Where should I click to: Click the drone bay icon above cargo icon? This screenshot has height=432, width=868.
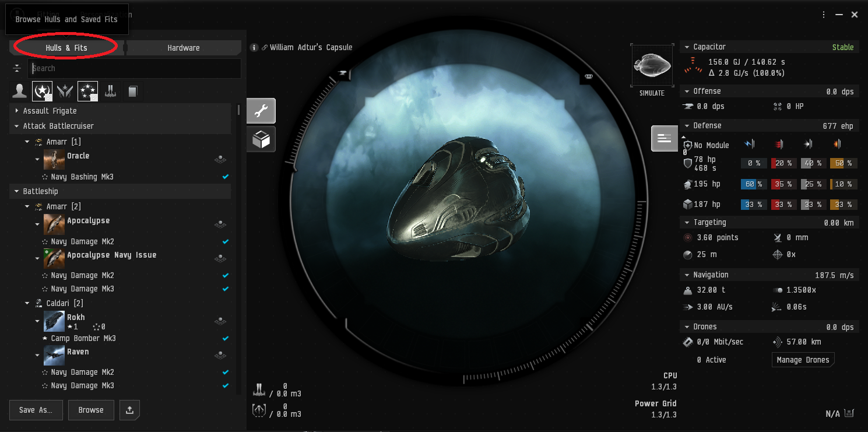tap(259, 389)
